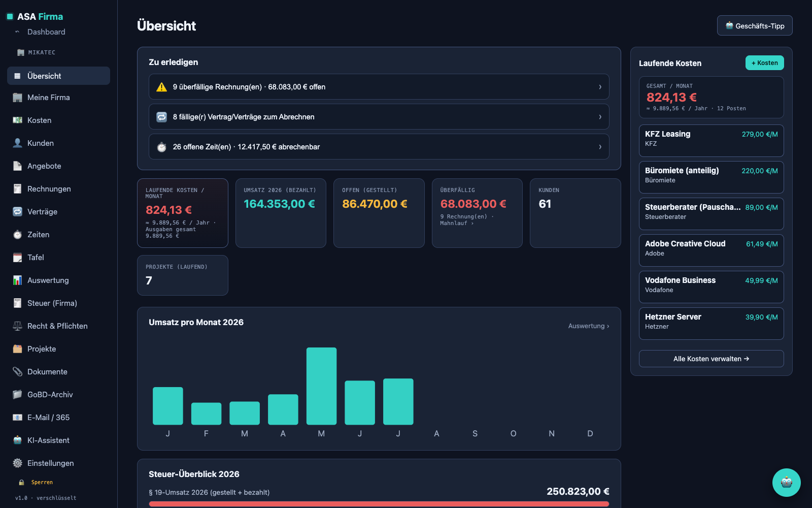Open Zeiten stopwatch icon in sidebar
The width and height of the screenshot is (812, 508).
[x=18, y=235]
